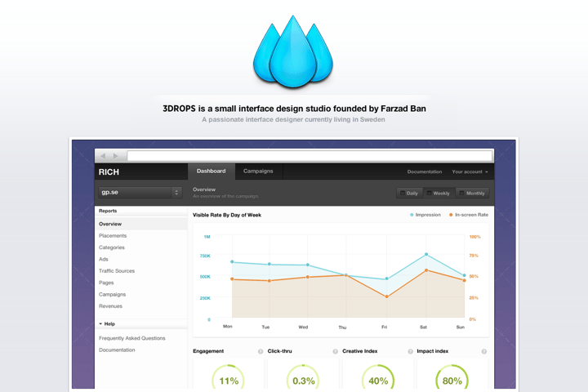Toggle the In-screen Rate orange legend

[x=469, y=215]
